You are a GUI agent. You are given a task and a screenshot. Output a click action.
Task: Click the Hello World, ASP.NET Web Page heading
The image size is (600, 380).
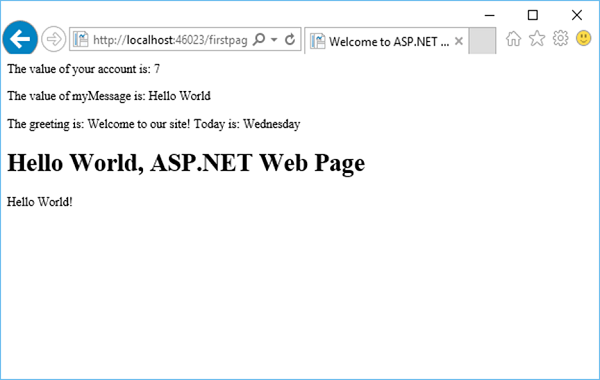186,163
